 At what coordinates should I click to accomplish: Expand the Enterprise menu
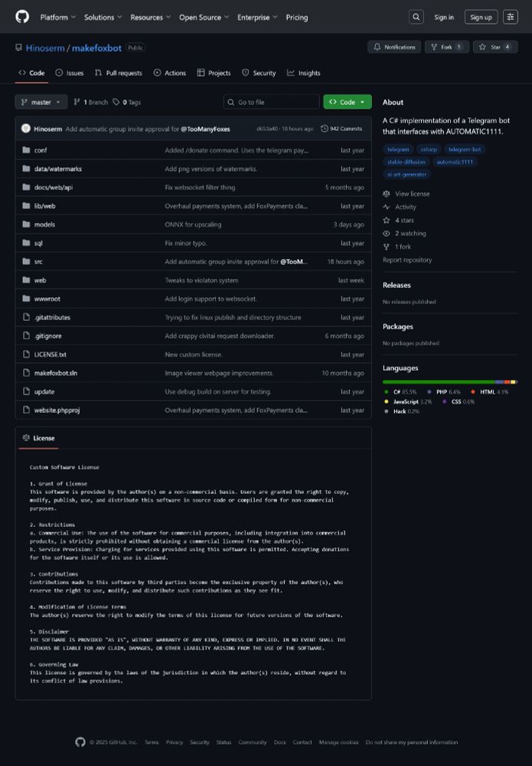[x=257, y=17]
